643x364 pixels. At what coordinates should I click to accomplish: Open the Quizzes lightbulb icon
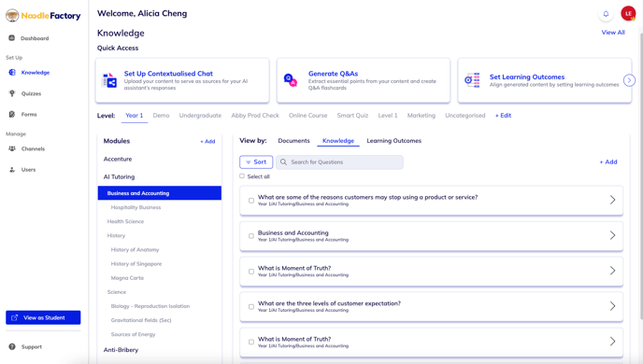click(x=12, y=93)
